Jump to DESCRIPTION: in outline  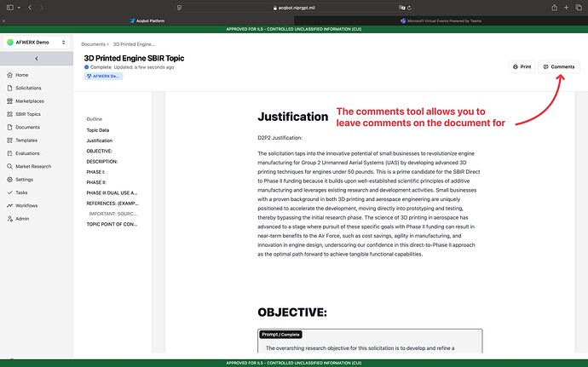pyautogui.click(x=102, y=162)
